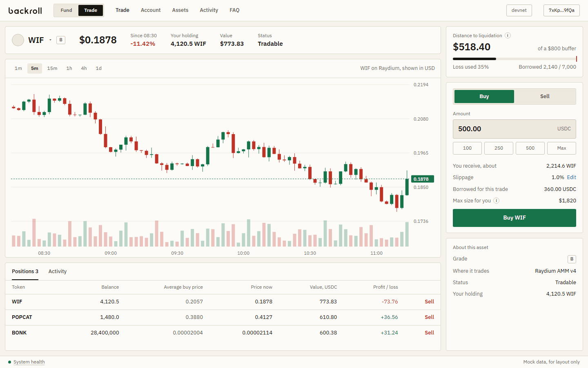The width and height of the screenshot is (588, 368).
Task: Open the System health link
Action: coord(29,362)
